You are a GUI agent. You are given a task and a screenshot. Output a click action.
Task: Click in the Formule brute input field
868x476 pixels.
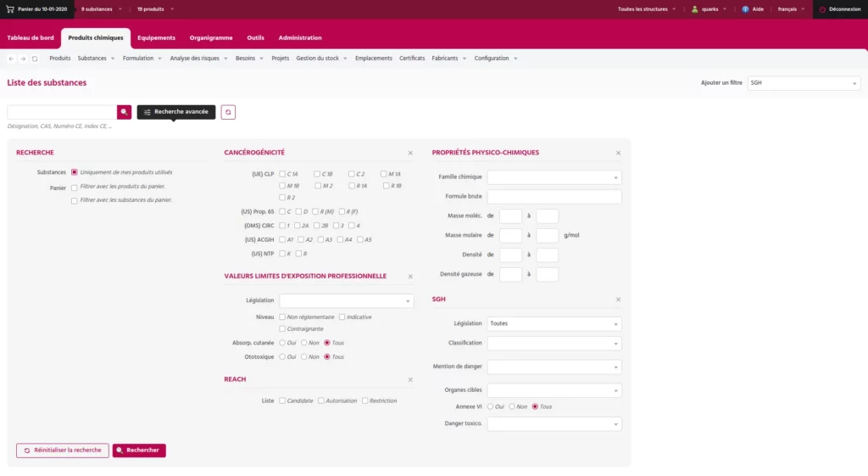click(554, 197)
